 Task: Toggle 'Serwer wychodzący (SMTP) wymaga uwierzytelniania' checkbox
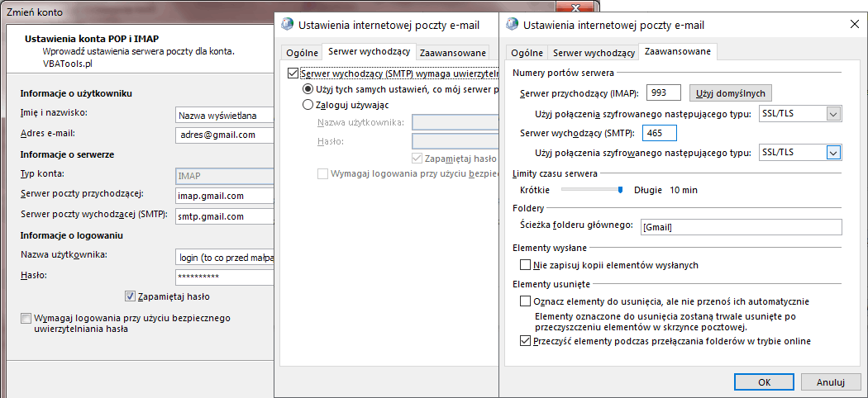(293, 73)
